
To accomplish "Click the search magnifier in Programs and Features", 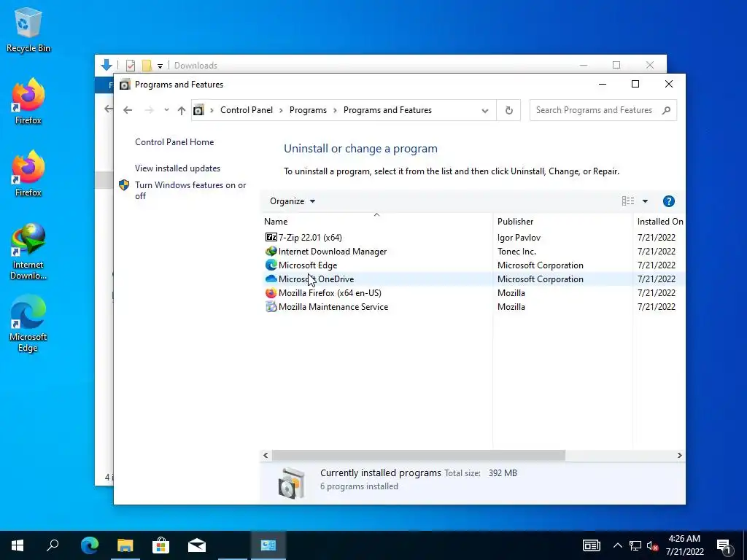I will point(666,111).
